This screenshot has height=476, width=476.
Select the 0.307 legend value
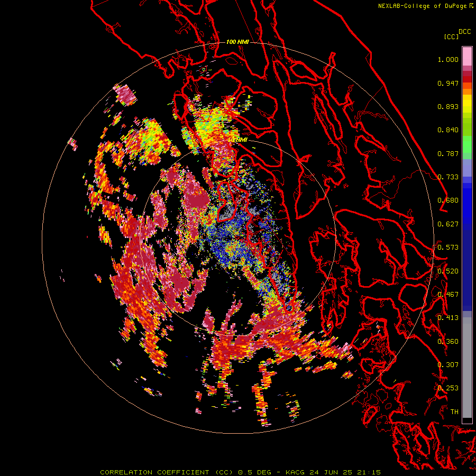click(x=448, y=365)
